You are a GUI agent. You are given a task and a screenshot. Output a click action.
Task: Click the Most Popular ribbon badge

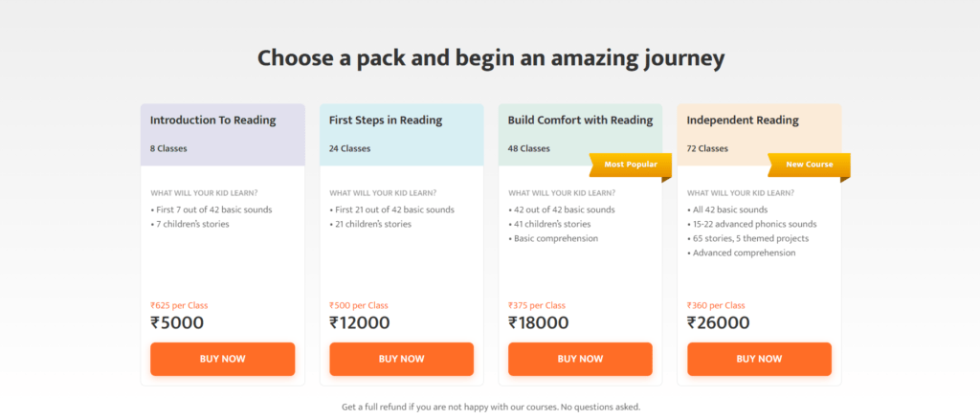coord(631,165)
